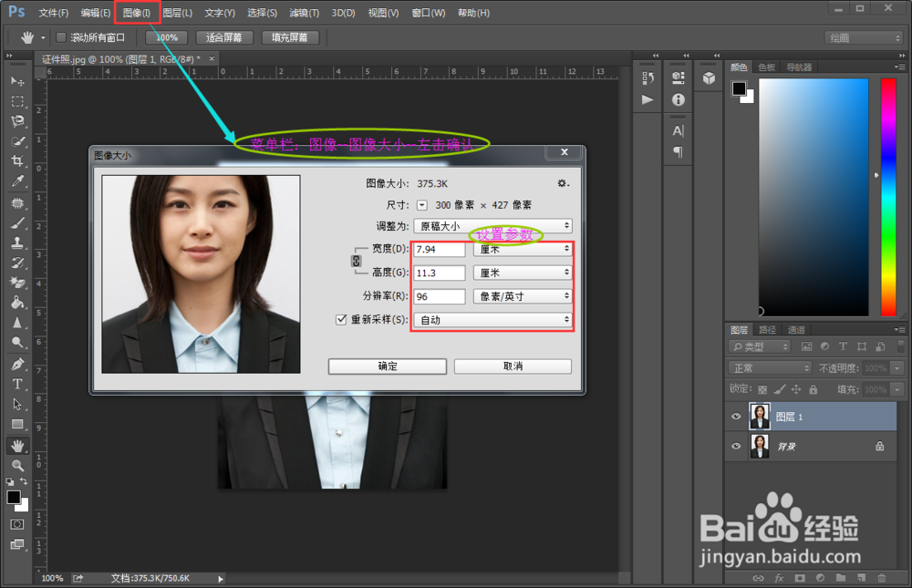Select the Rectangular Marquee tool

tap(17, 101)
